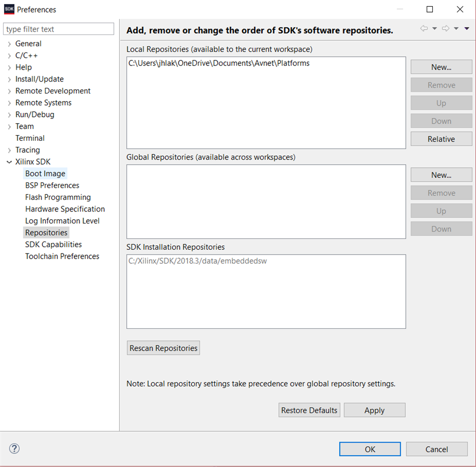Open the SDK Capabilities page
This screenshot has height=467, width=476.
tap(53, 245)
